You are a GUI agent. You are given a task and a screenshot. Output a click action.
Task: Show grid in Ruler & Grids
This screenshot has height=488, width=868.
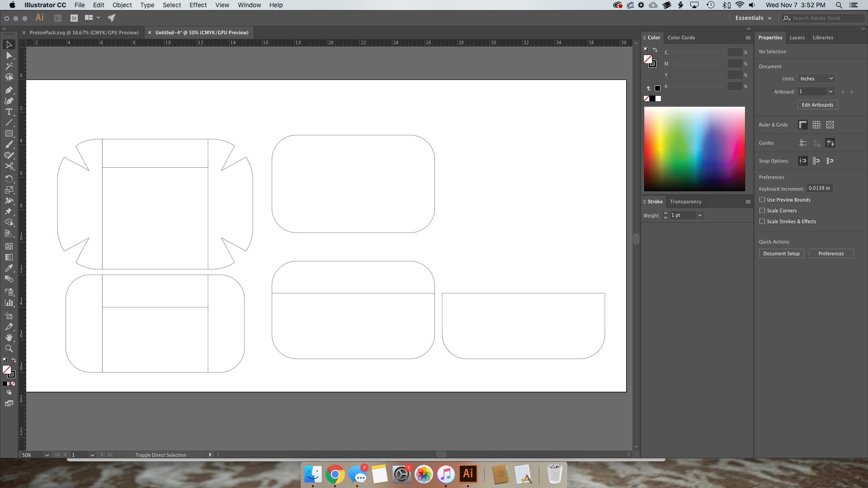coord(816,125)
